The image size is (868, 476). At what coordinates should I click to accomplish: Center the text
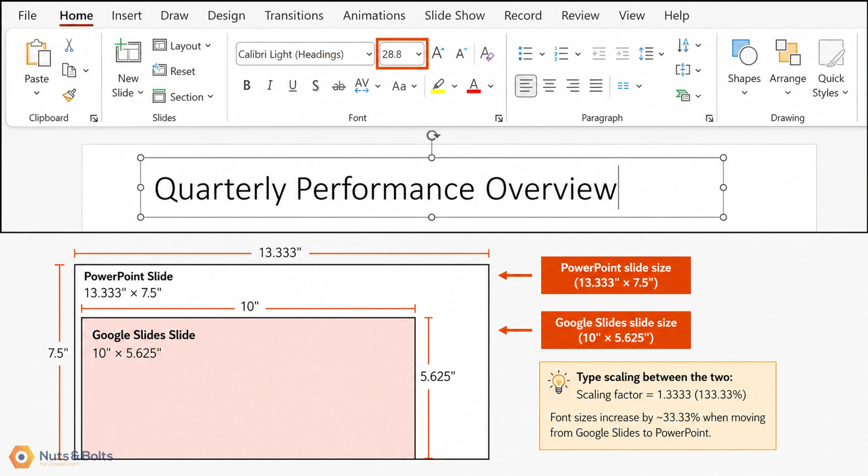pyautogui.click(x=549, y=86)
